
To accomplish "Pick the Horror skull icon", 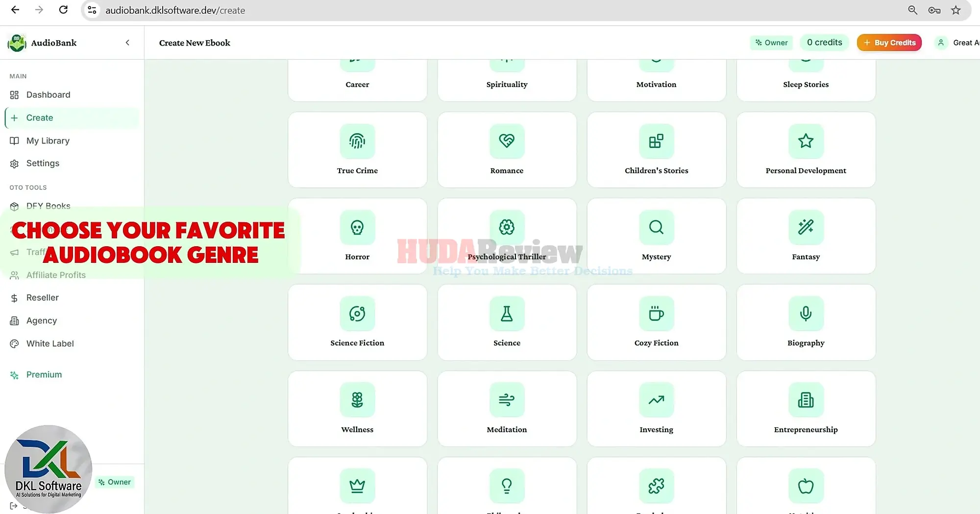I will point(357,228).
